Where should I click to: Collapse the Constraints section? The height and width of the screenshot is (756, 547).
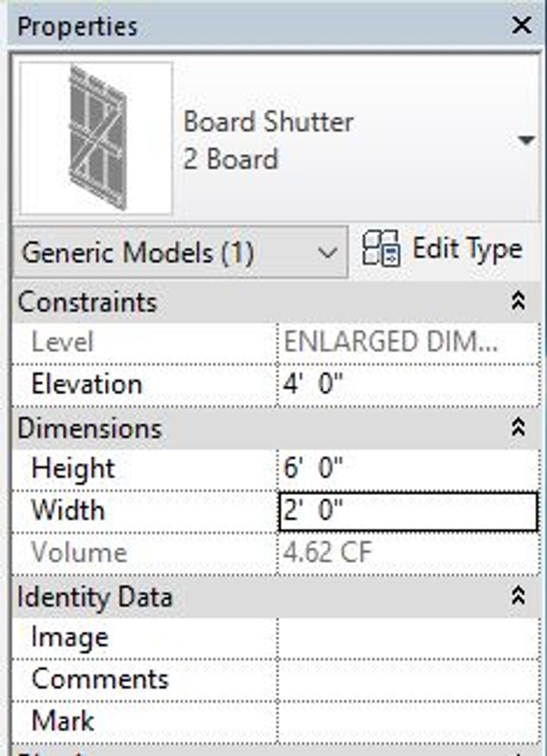click(518, 302)
